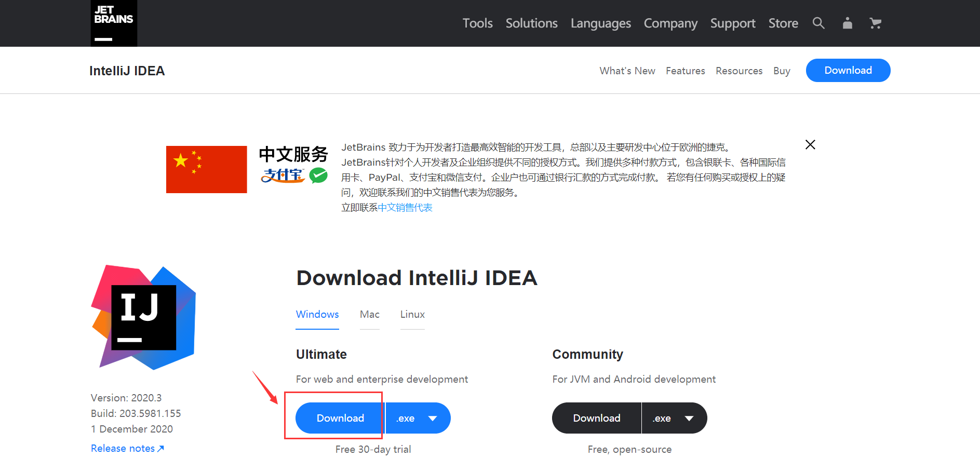Screen dimensions: 980x472
Task: Select the Windows tab
Action: pyautogui.click(x=317, y=315)
